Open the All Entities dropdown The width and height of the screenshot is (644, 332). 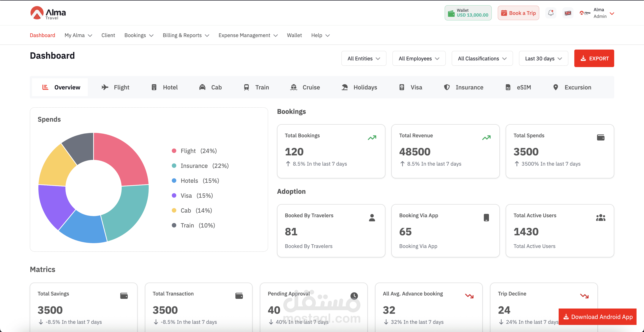pos(364,59)
